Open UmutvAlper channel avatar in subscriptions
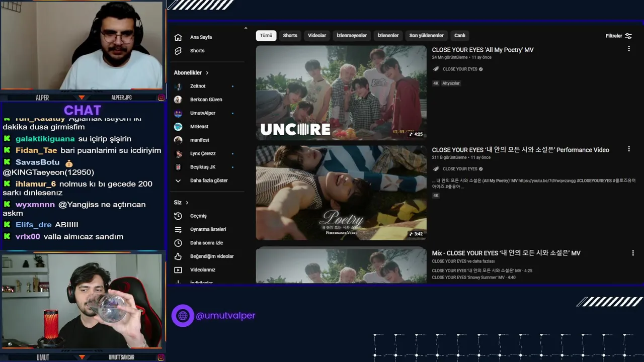644x362 pixels. pyautogui.click(x=178, y=113)
